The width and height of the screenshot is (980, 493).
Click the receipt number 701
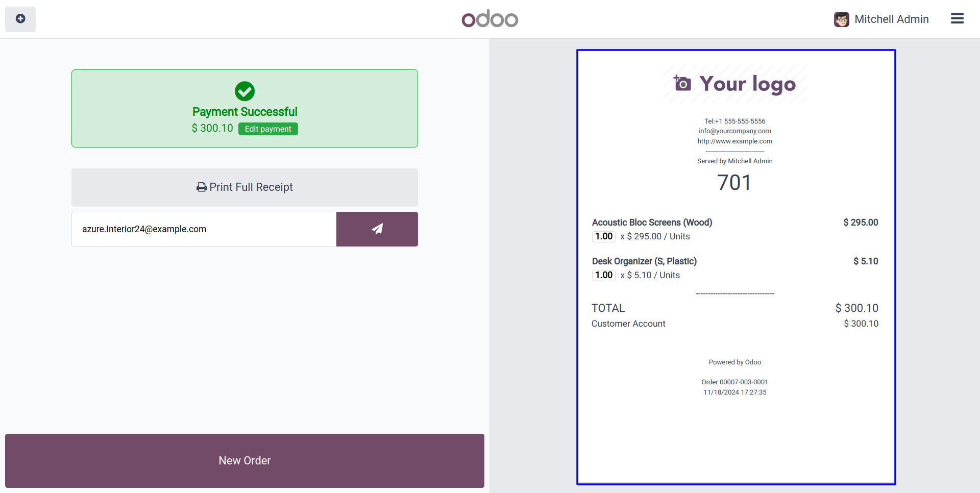click(x=734, y=183)
